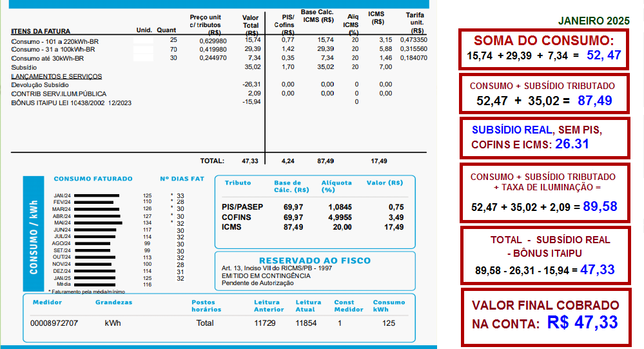Select the SOMA DO CONSUMO box
The width and height of the screenshot is (644, 349).
tap(543, 48)
